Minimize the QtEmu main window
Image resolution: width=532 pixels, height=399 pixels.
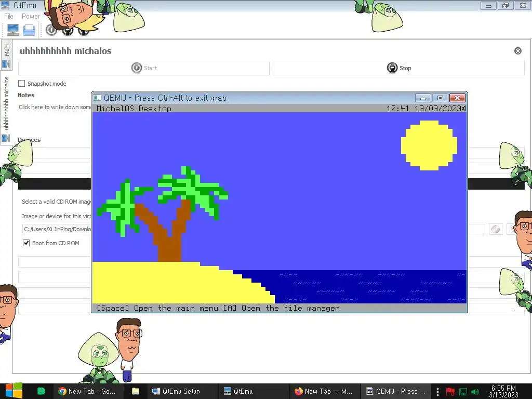tap(488, 5)
